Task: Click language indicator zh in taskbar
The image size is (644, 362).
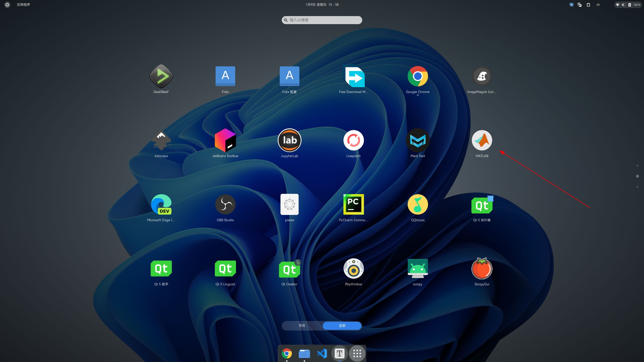Action: (598, 5)
